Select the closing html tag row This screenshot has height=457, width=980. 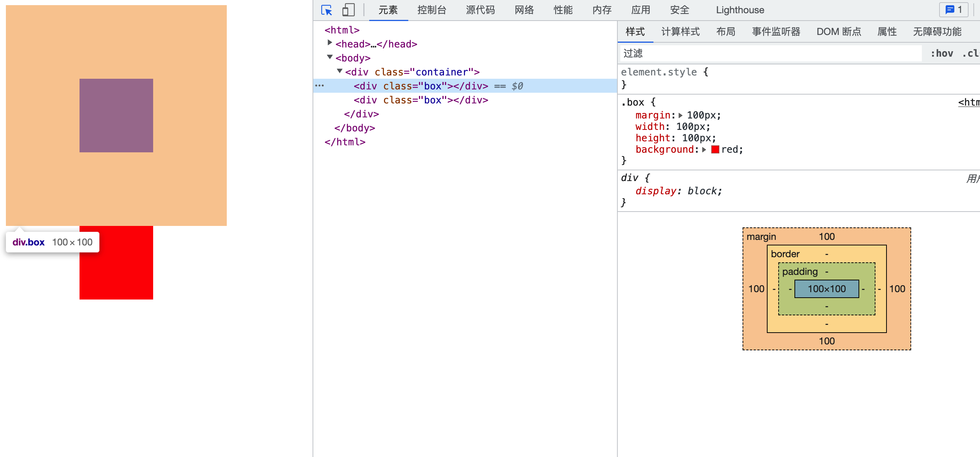tap(345, 142)
